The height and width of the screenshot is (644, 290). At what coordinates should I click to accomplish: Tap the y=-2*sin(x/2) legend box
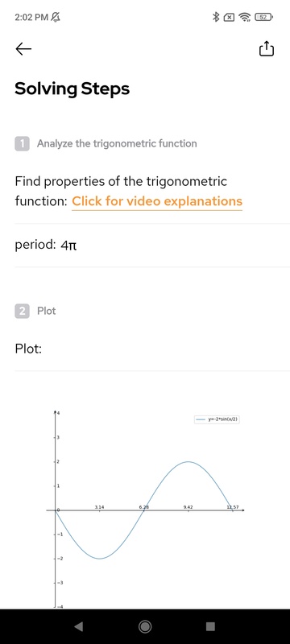coord(217,419)
